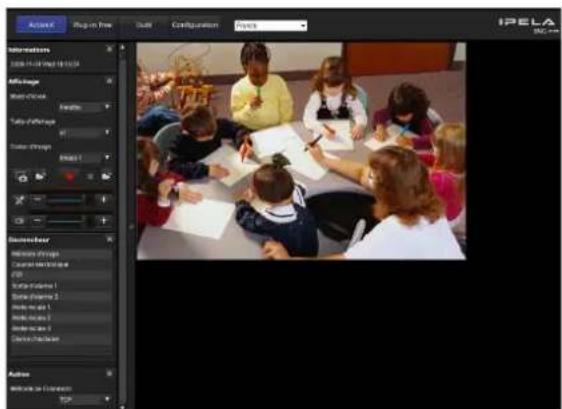
Task: Collapse the Affichage panel
Action: pos(109,81)
